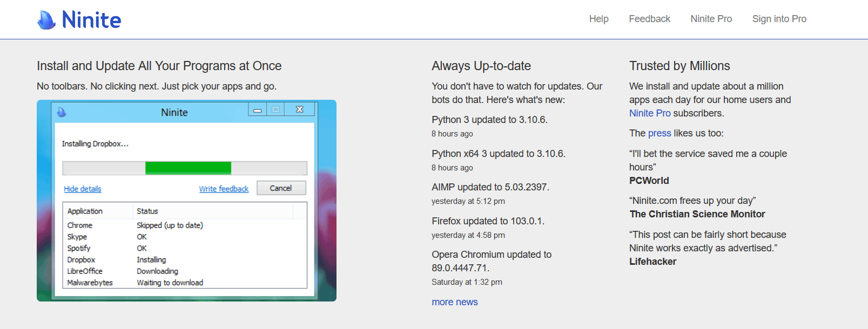Click the 'yesterday at 5:12 pm' timestamp
The width and height of the screenshot is (868, 329).
tap(468, 201)
